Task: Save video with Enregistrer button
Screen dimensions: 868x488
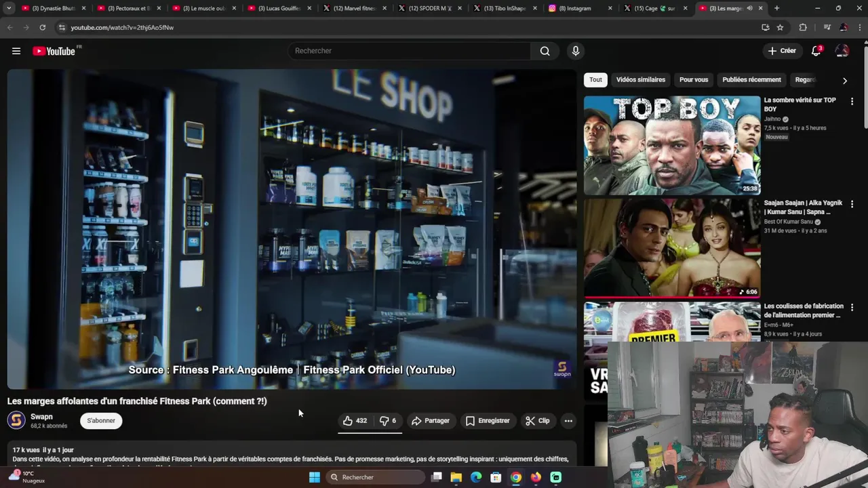Action: 488,421
